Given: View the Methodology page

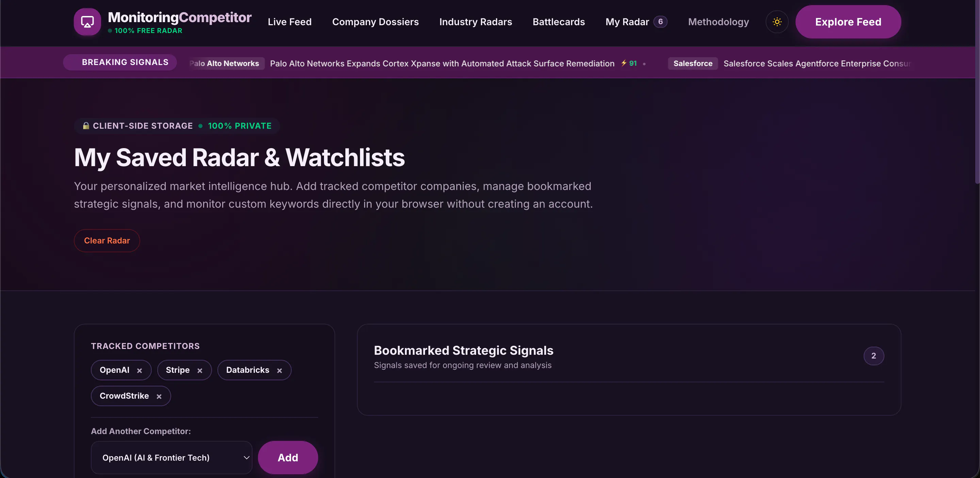Looking at the screenshot, I should (x=718, y=22).
